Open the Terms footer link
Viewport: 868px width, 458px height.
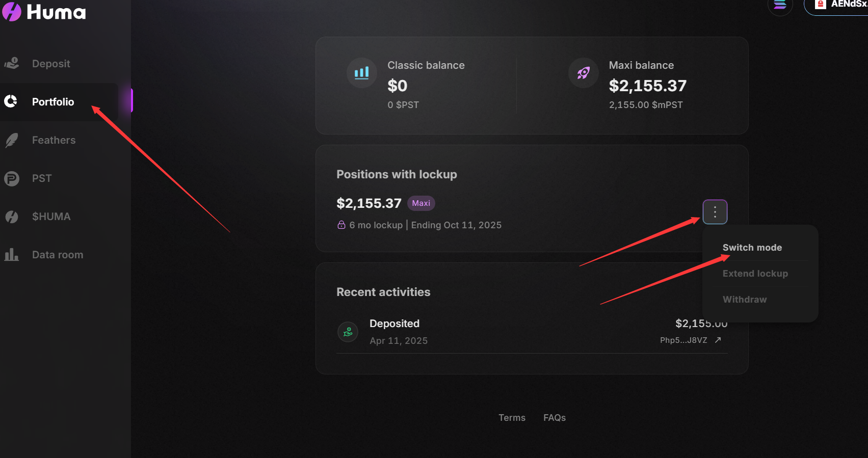click(512, 418)
